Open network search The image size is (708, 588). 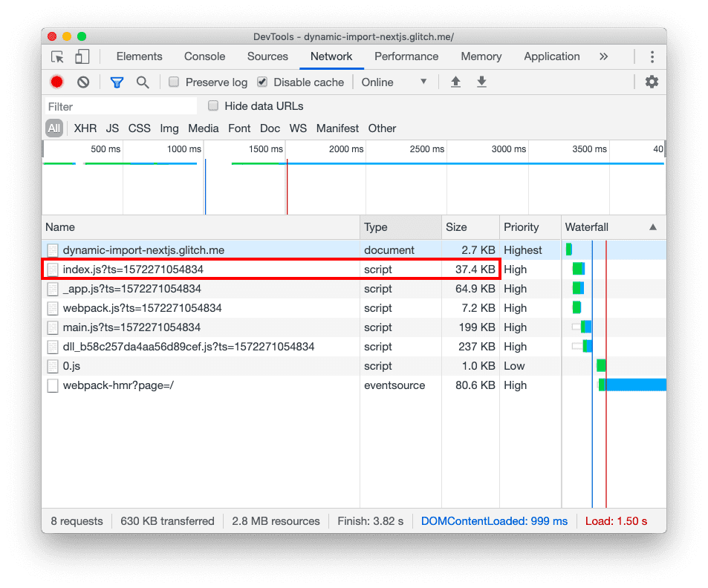pyautogui.click(x=143, y=82)
